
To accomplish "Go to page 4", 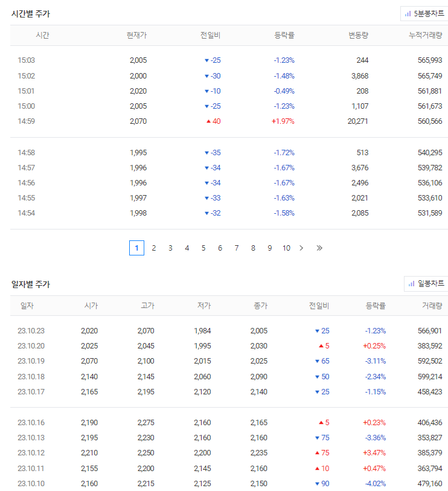I will point(187,248).
